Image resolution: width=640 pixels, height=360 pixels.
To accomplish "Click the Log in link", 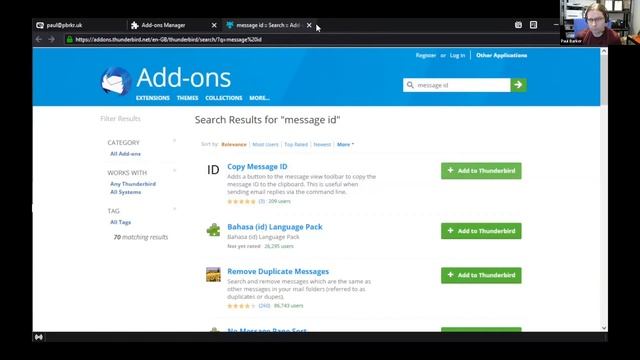I will coord(458,55).
